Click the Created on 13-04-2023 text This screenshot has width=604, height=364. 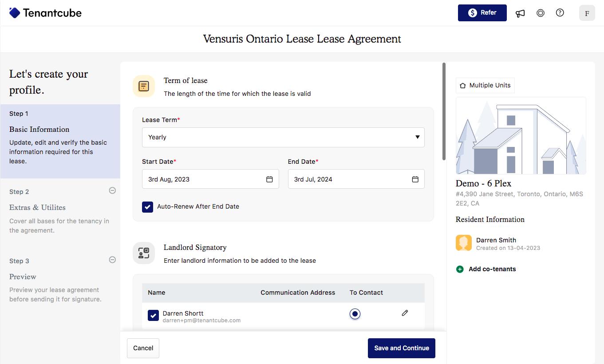508,248
